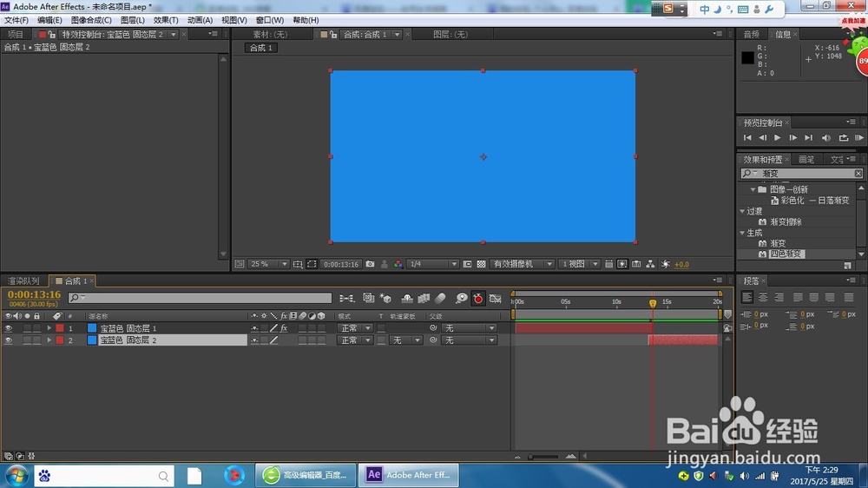Click the always preview this view icon
This screenshot has width=868, height=488.
click(240, 264)
